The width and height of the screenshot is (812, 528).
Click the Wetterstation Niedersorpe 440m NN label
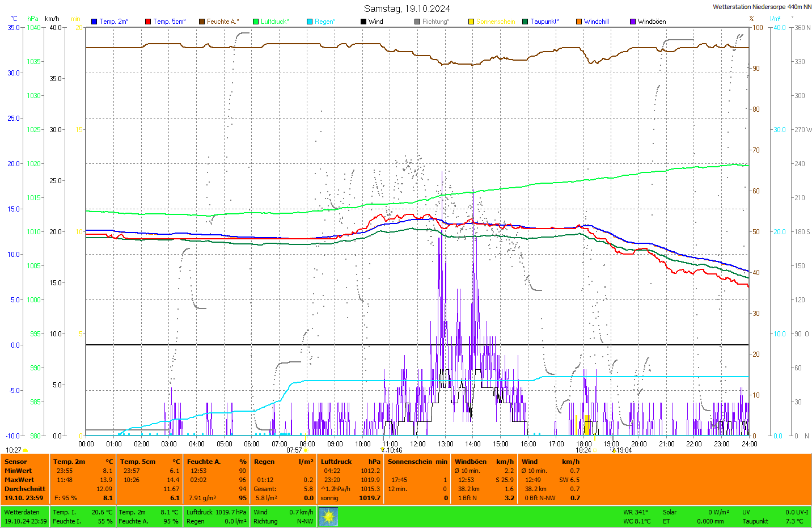(x=762, y=7)
